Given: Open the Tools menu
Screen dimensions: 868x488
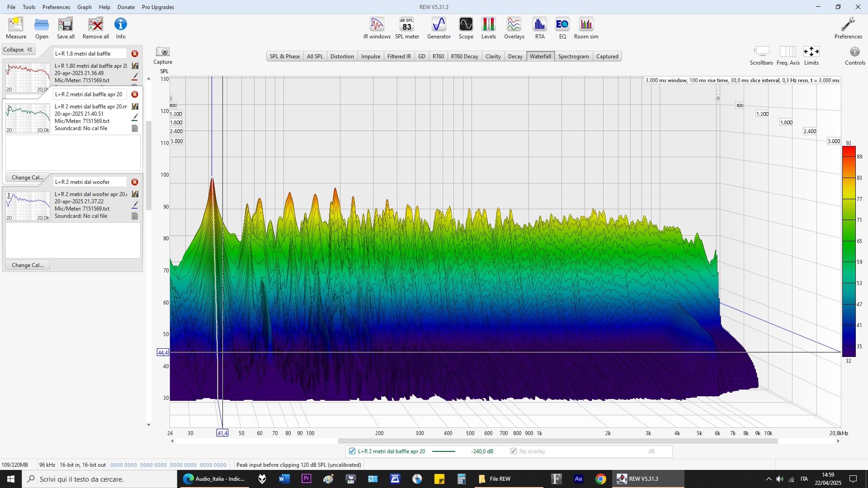Looking at the screenshot, I should pyautogui.click(x=29, y=7).
